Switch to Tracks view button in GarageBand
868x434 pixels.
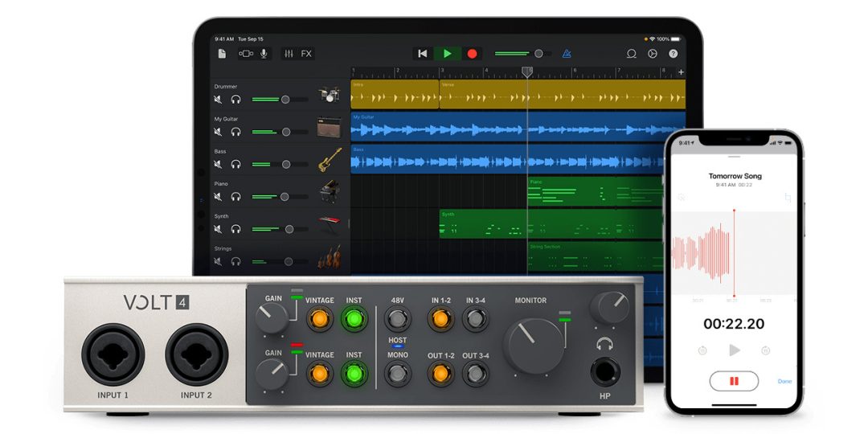(x=246, y=54)
